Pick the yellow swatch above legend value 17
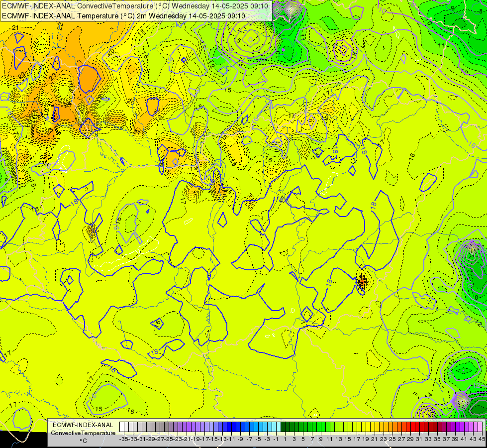This screenshot has height=448, width=487. 355,427
